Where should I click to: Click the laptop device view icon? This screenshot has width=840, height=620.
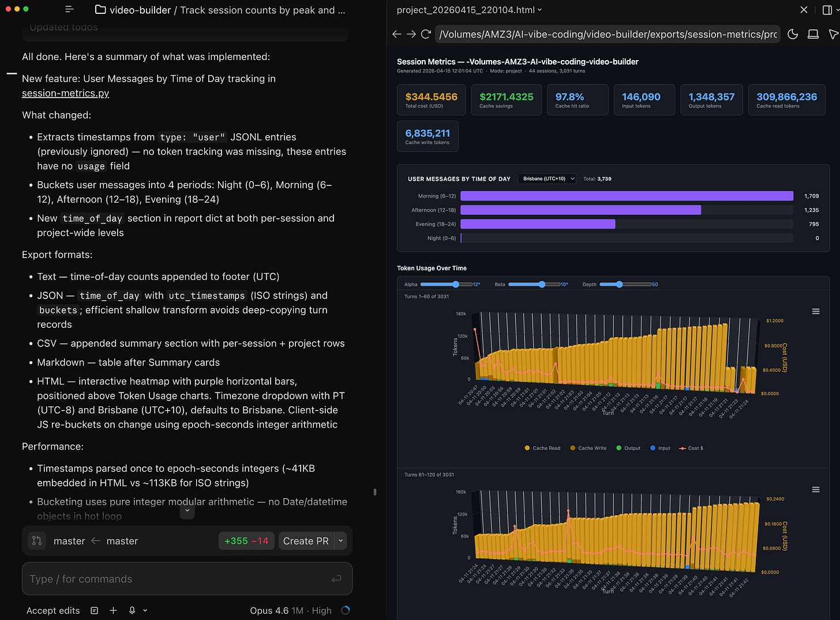(x=813, y=34)
